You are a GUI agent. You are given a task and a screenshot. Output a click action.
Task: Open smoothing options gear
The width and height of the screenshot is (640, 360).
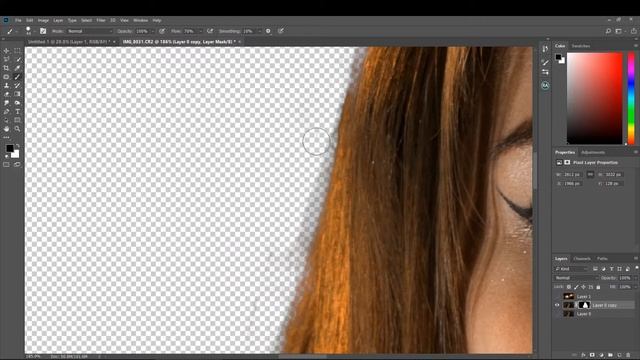(268, 31)
